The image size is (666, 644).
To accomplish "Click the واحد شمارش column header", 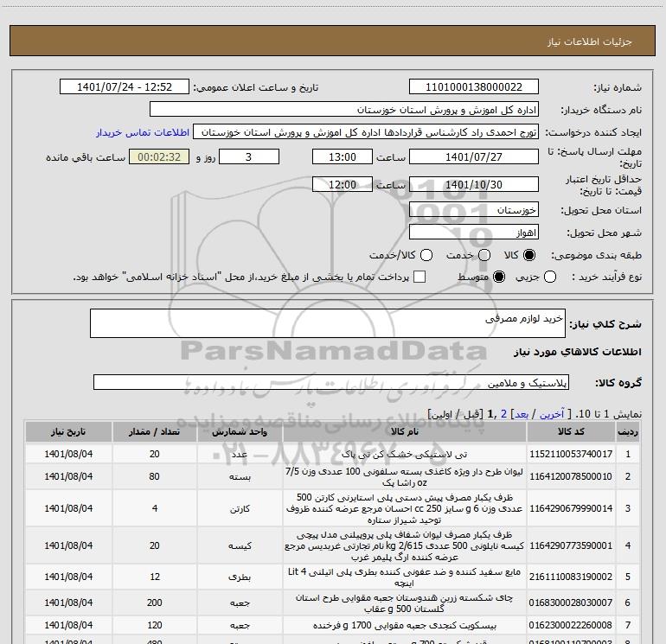I will pos(240,431).
